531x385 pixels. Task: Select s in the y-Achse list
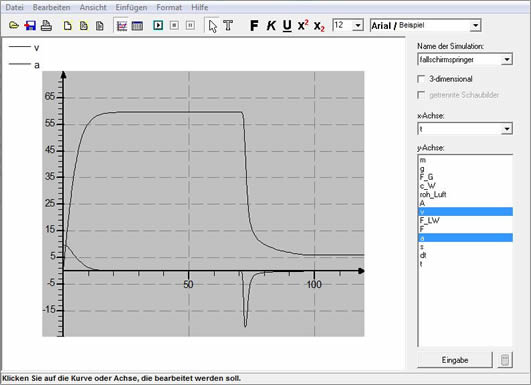(x=465, y=247)
